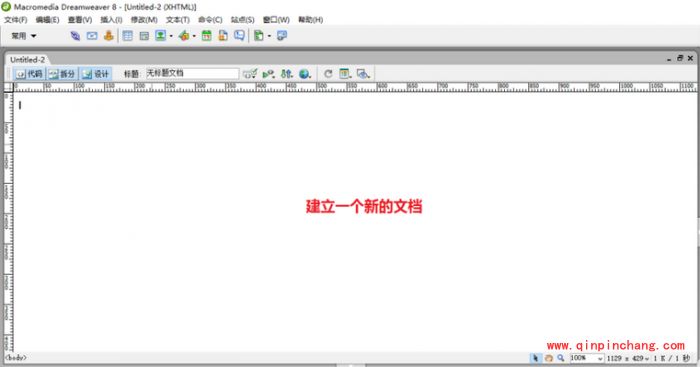Click the validate markup icon
This screenshot has height=367, width=700.
[x=268, y=74]
